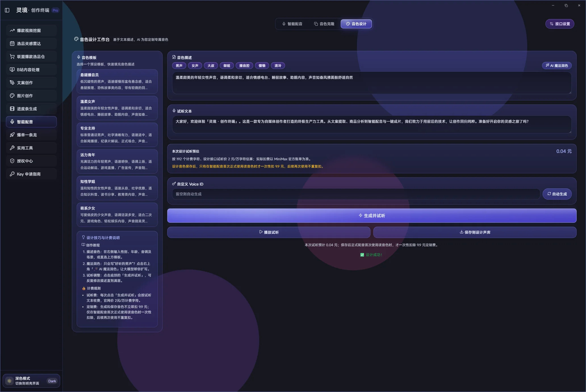Image resolution: width=586 pixels, height=392 pixels.
Task: Click the 生成并试听 button
Action: pos(372,216)
